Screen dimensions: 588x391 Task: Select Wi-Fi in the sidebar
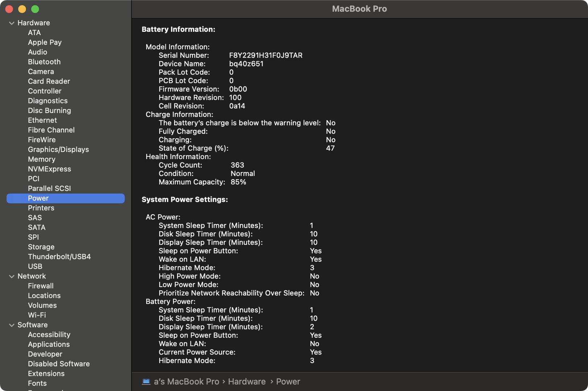pos(37,316)
